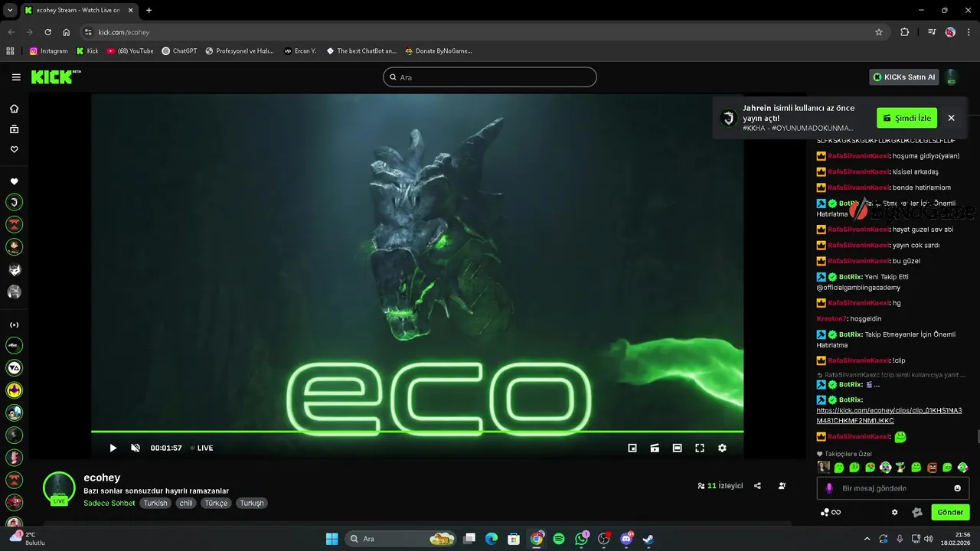
Task: Click stream progress bar
Action: point(417,432)
